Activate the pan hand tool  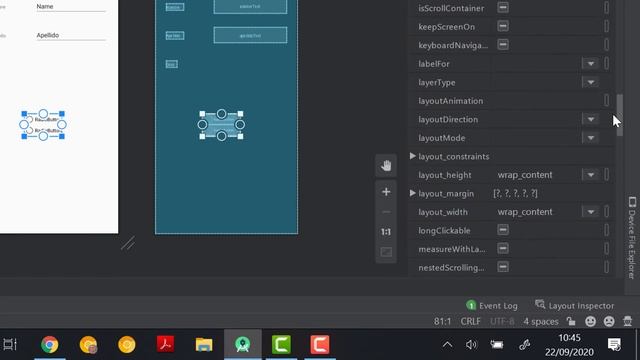click(x=386, y=166)
